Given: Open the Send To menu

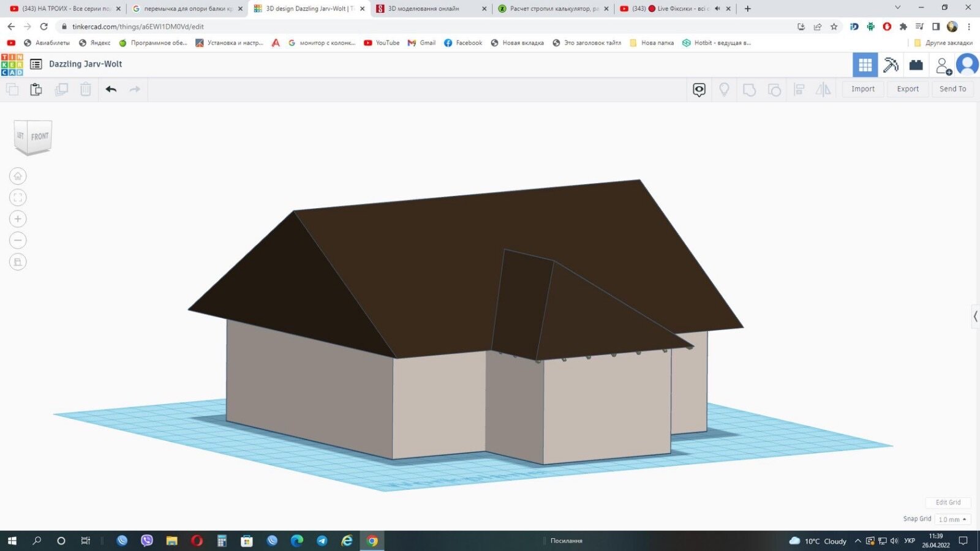Looking at the screenshot, I should pos(952,89).
